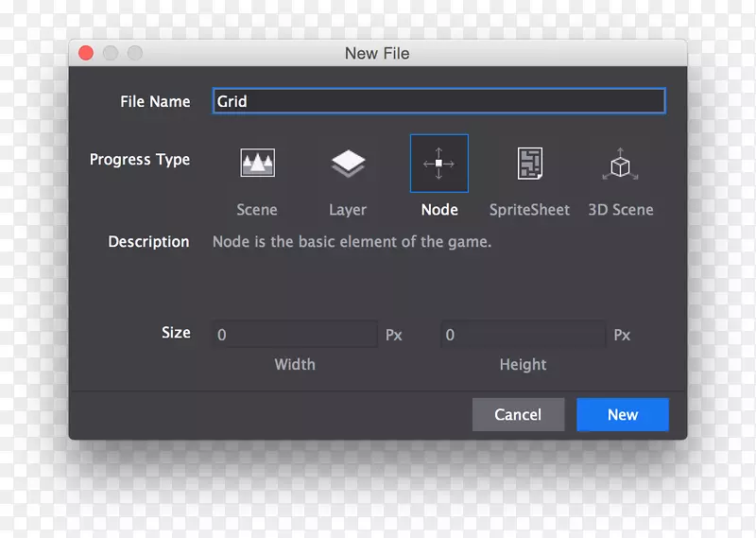This screenshot has width=756, height=538.
Task: Click the "File Name" label
Action: [x=155, y=101]
